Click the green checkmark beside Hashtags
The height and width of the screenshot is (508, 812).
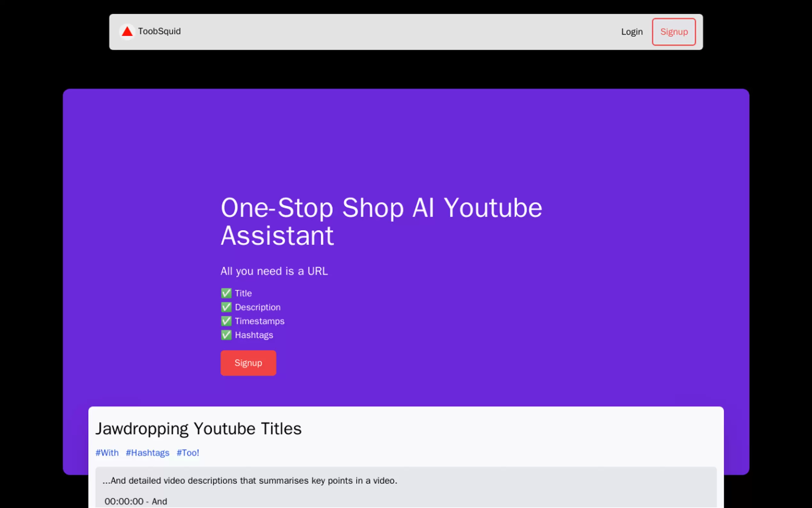226,335
